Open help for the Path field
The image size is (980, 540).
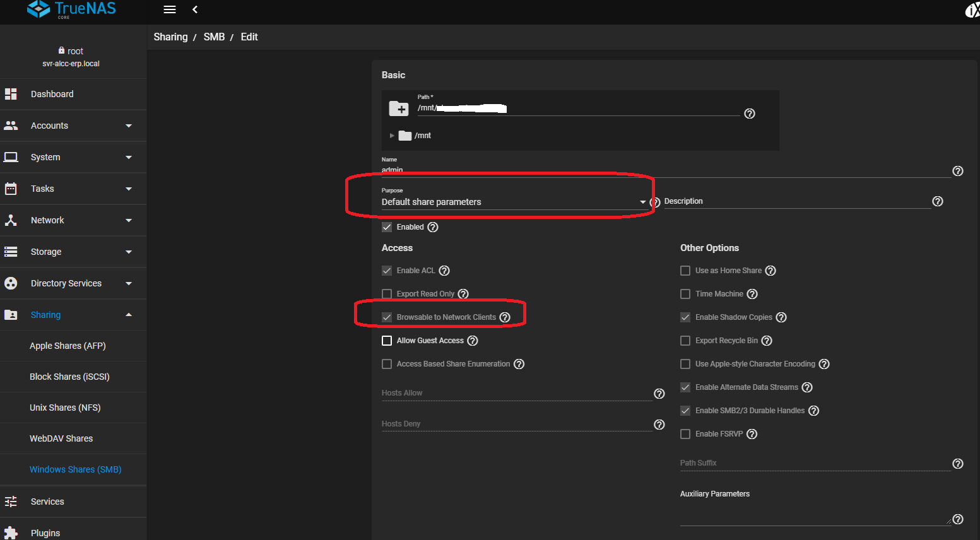coord(750,114)
